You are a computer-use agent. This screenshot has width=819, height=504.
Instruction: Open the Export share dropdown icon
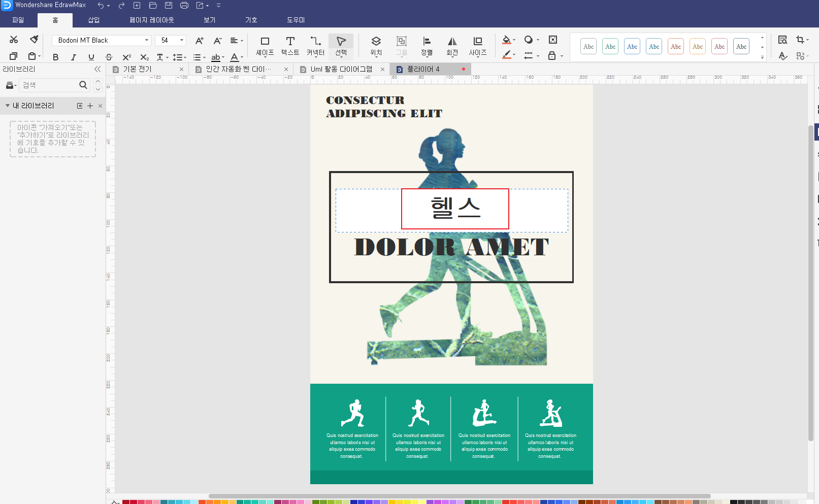202,6
